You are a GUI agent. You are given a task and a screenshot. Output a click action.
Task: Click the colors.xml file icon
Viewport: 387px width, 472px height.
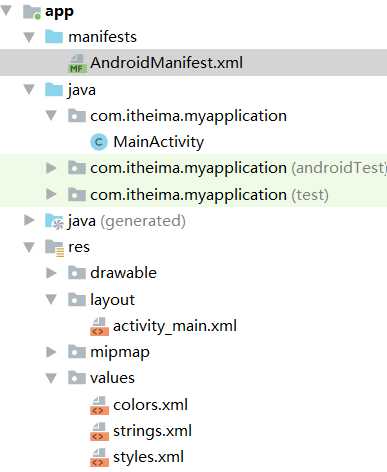(x=99, y=405)
